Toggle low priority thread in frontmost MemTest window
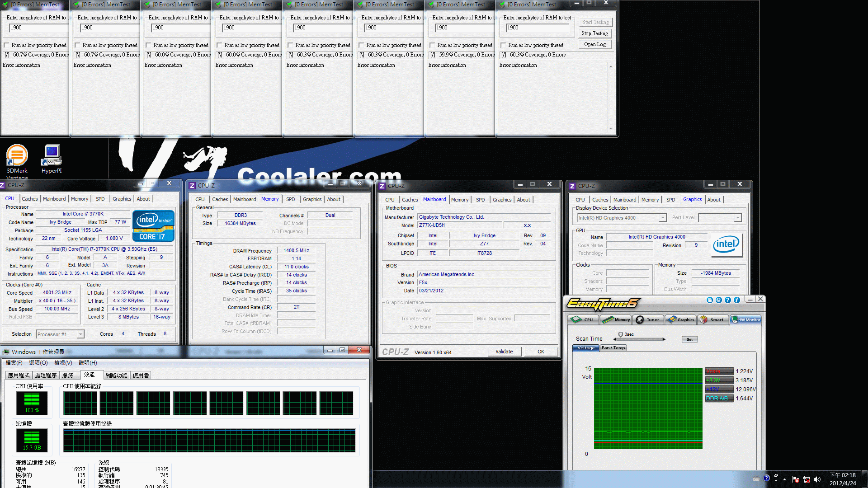Image resolution: width=868 pixels, height=488 pixels. coord(503,45)
